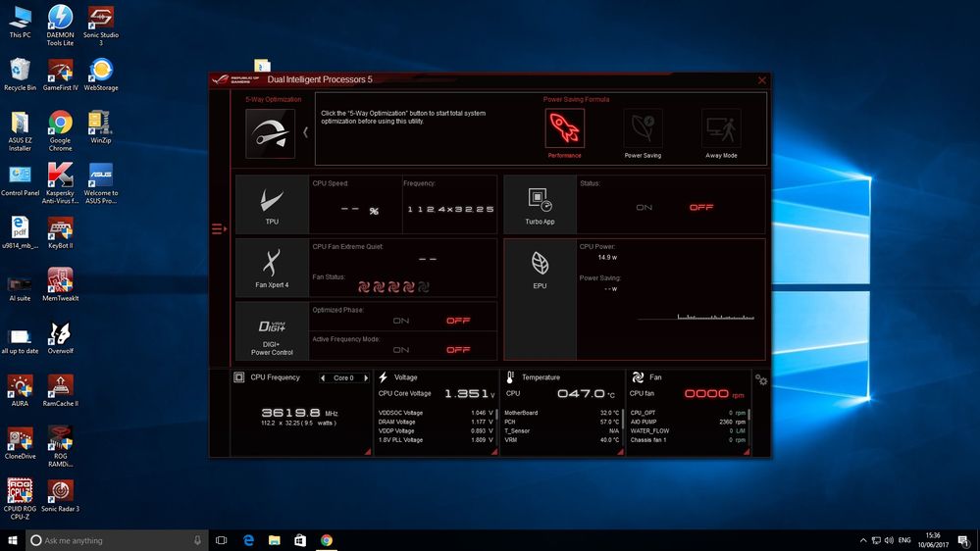Open File Explorer from taskbar
The height and width of the screenshot is (551, 980).
275,540
